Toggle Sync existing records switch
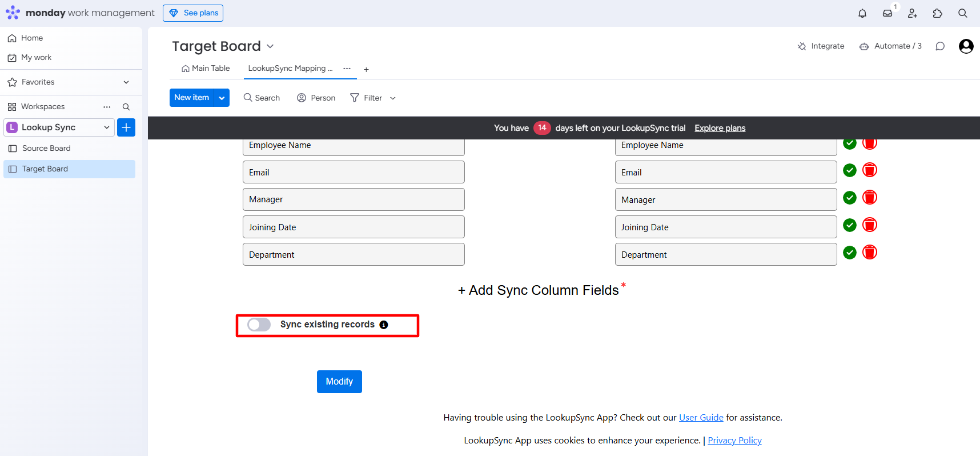980x456 pixels. point(259,325)
